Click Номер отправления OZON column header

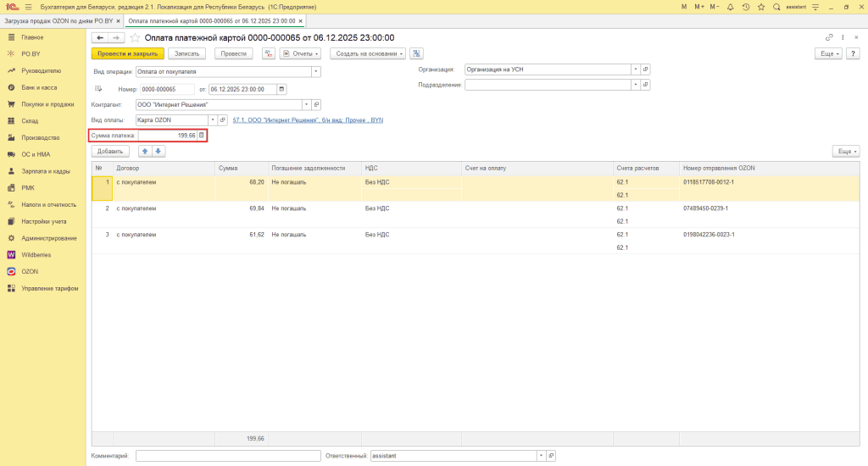770,169
